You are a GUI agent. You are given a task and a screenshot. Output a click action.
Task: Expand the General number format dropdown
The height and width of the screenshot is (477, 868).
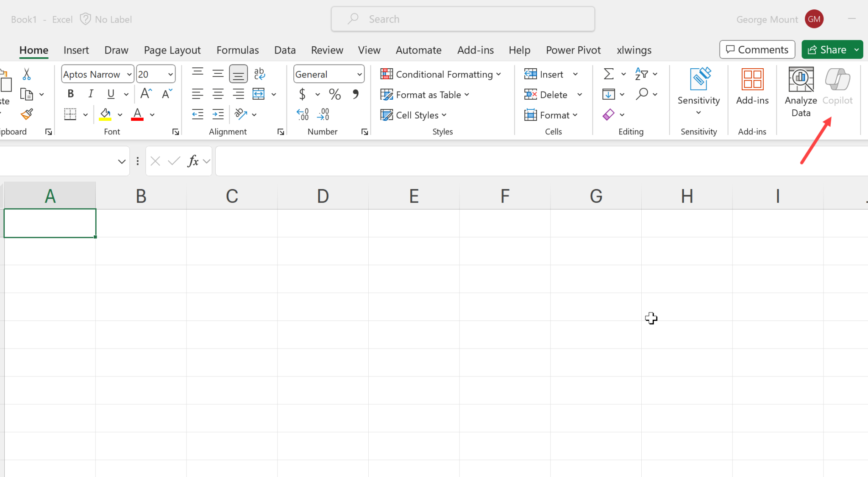coord(359,74)
